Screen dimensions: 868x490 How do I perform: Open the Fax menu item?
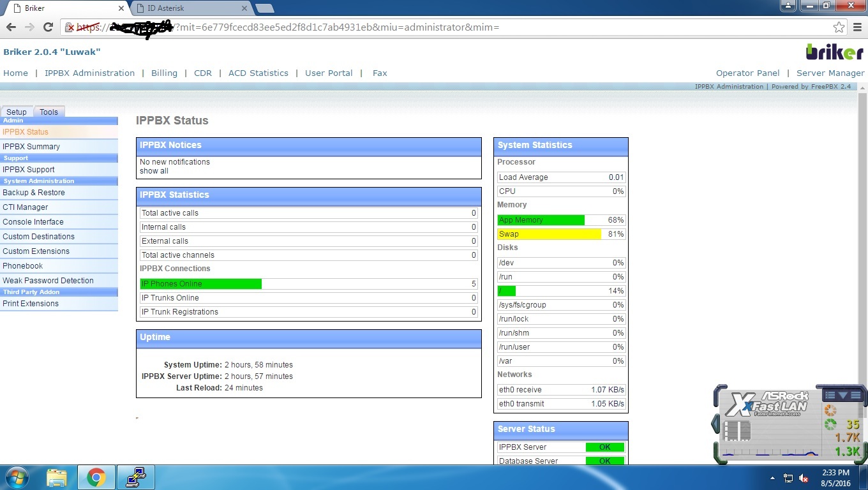coord(380,73)
